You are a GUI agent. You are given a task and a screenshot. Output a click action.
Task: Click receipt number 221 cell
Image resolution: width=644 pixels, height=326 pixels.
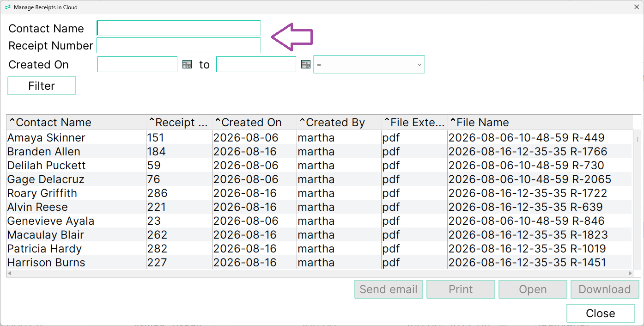pos(179,207)
